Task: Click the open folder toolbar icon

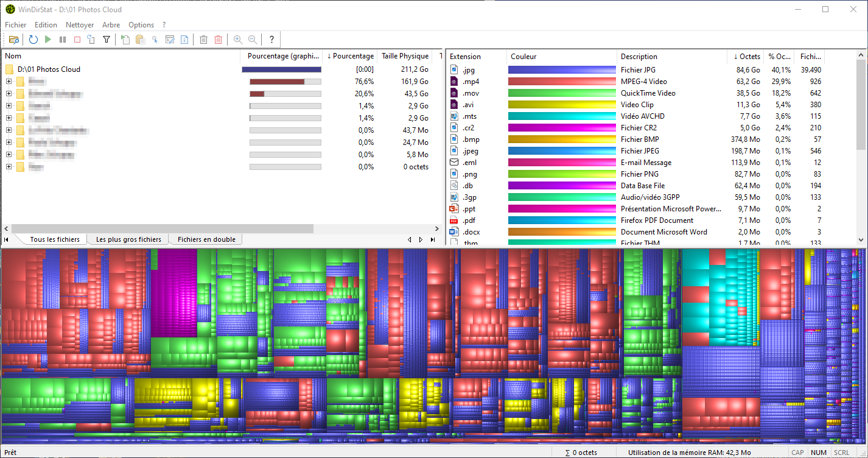Action: point(14,40)
